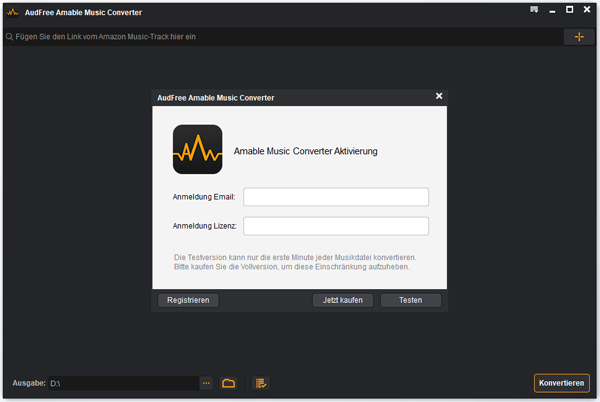The image size is (600, 402).
Task: Focus the Anmeldung Lizenz input field
Action: coord(336,226)
